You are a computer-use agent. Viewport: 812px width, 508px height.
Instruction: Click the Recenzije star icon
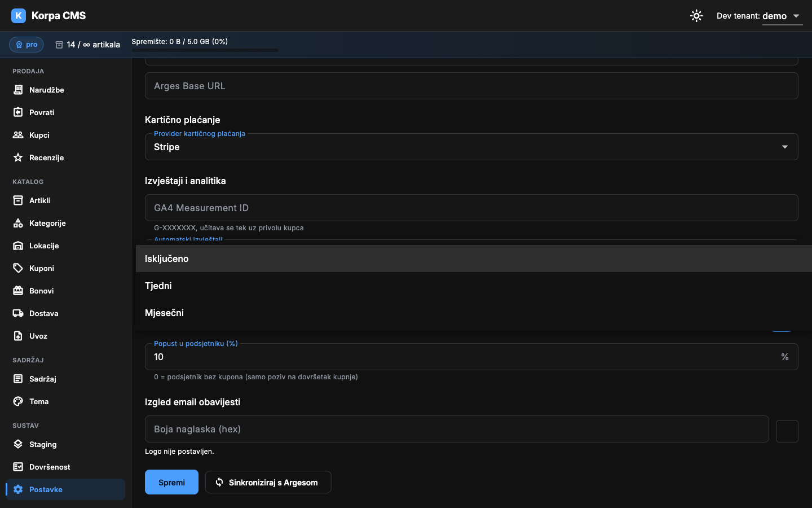(x=18, y=157)
